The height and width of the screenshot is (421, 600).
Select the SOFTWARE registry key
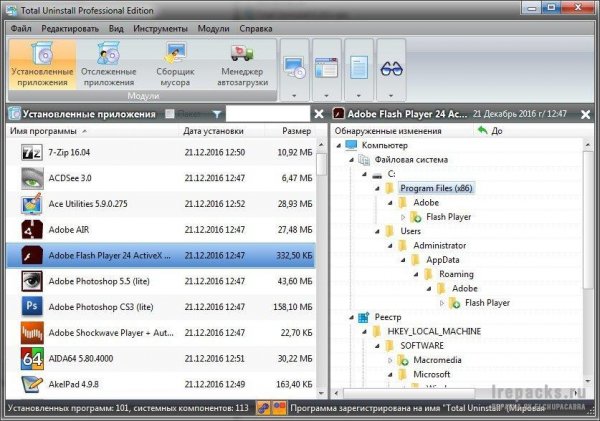pos(422,346)
